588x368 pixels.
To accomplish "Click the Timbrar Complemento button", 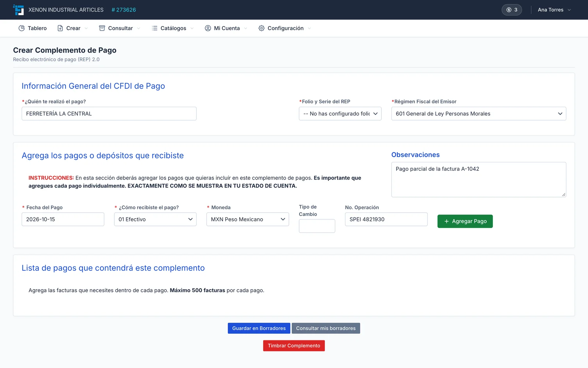I will tap(294, 346).
